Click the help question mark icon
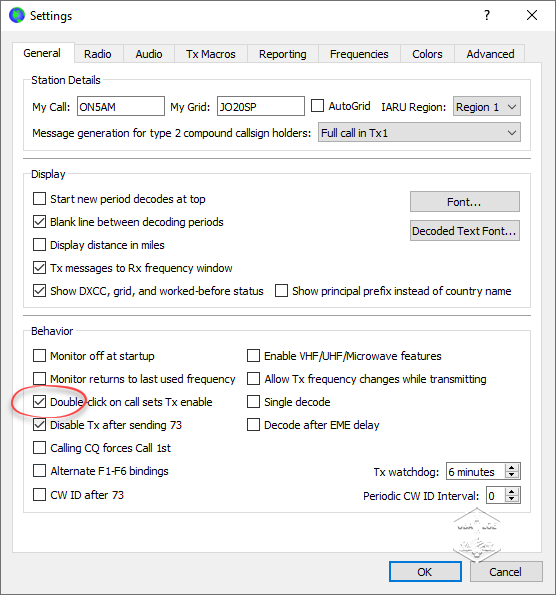Screen dimensions: 556x595 coord(487,16)
